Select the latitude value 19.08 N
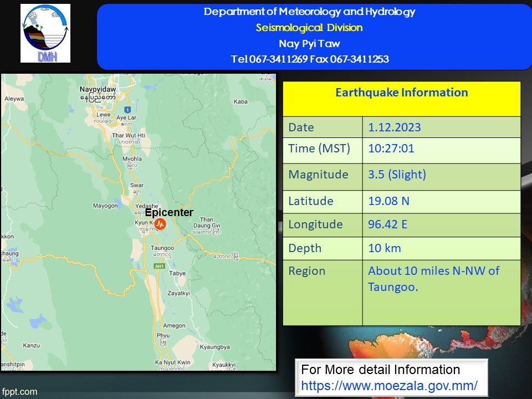This screenshot has width=532, height=399. point(388,201)
